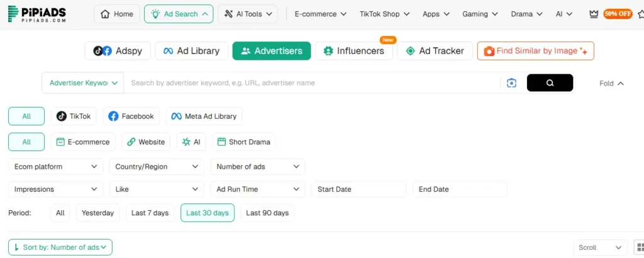Open the Scroll view mode dropdown

600,248
